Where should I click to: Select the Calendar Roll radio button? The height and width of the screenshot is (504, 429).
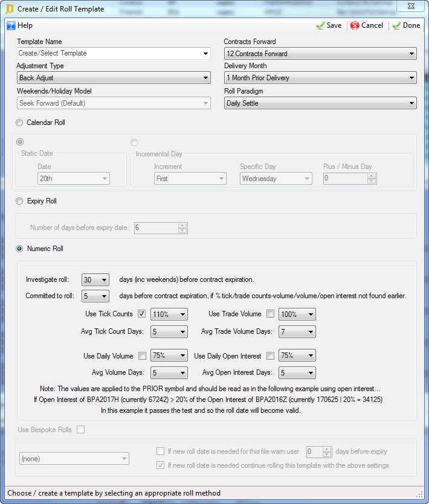pos(19,123)
